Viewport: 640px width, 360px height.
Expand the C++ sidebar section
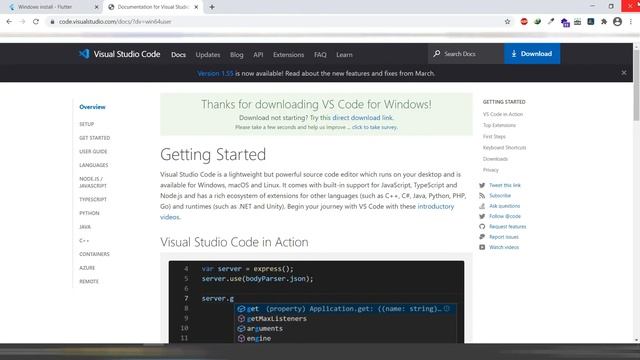click(84, 240)
